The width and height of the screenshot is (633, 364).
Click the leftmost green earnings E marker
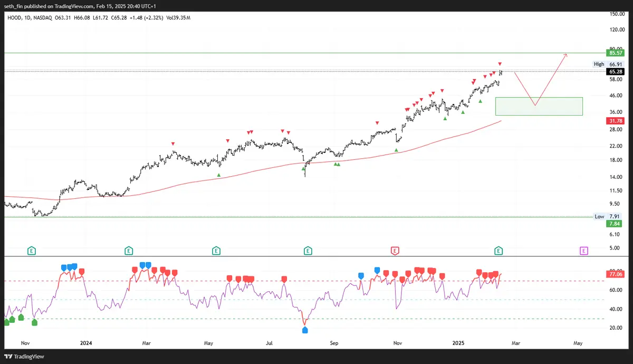[32, 251]
